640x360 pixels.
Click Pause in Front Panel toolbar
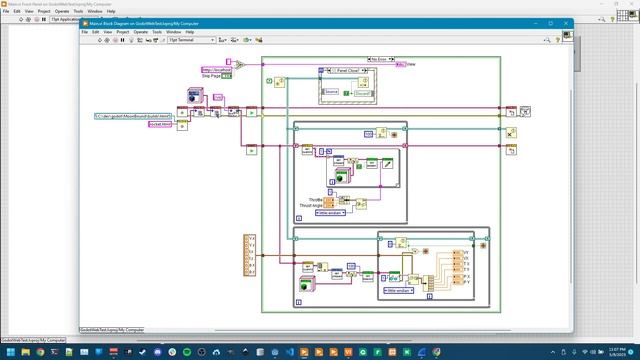[x=44, y=19]
